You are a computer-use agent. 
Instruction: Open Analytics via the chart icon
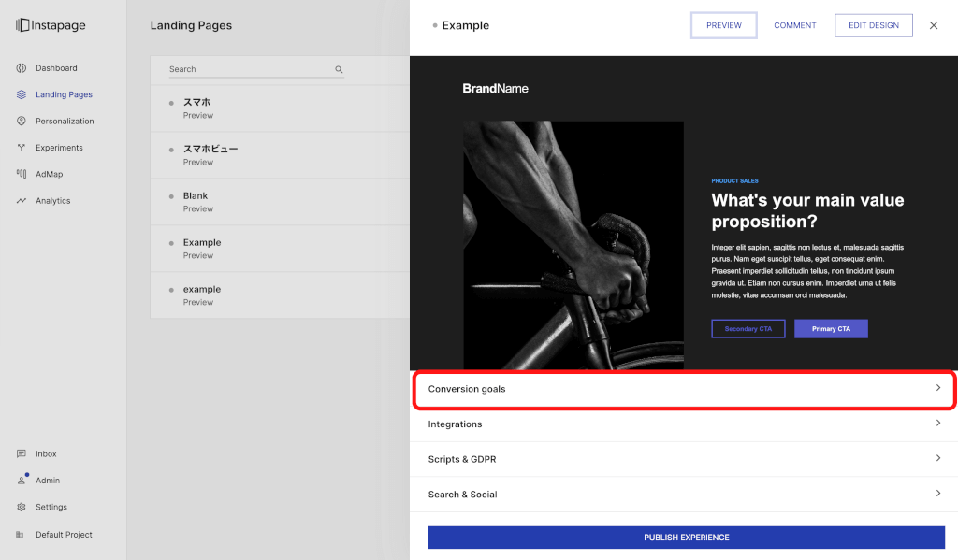[21, 201]
